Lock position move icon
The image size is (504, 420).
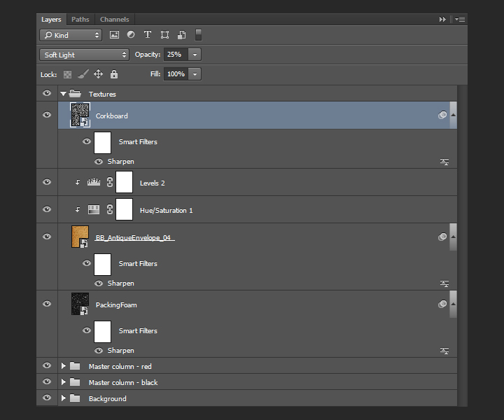[99, 74]
